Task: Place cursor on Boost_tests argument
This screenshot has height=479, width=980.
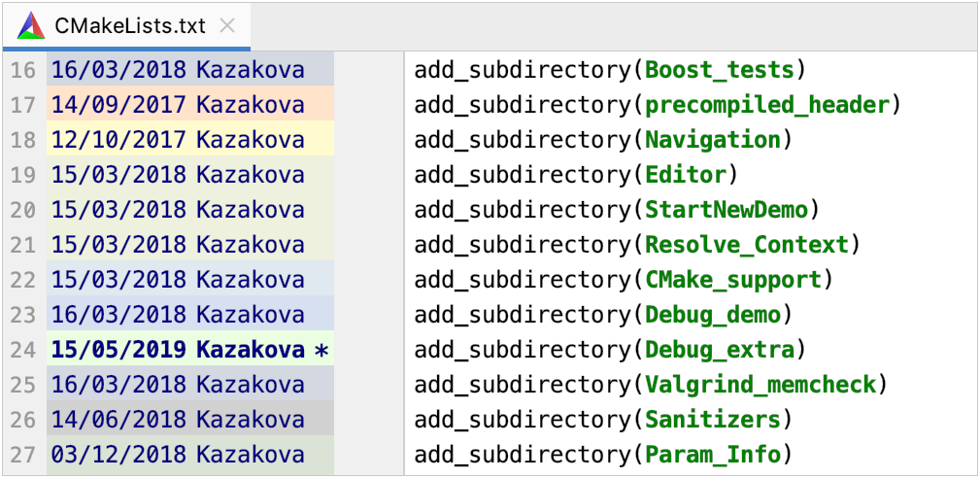Action: pos(720,70)
